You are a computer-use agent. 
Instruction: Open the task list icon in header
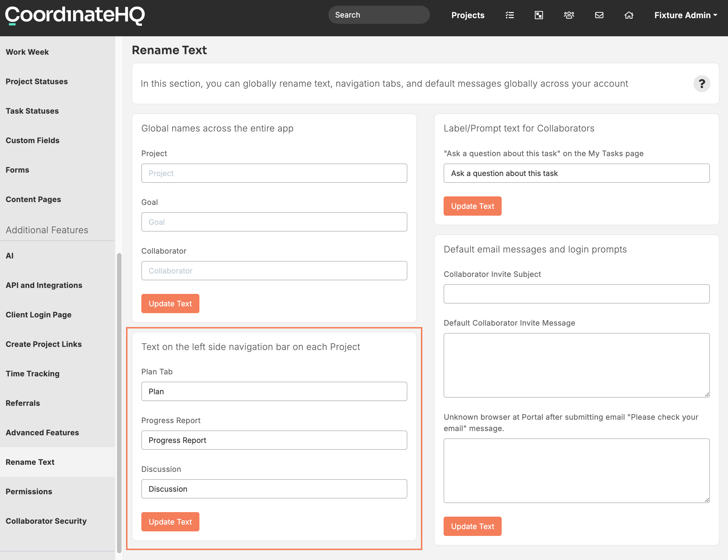[510, 15]
